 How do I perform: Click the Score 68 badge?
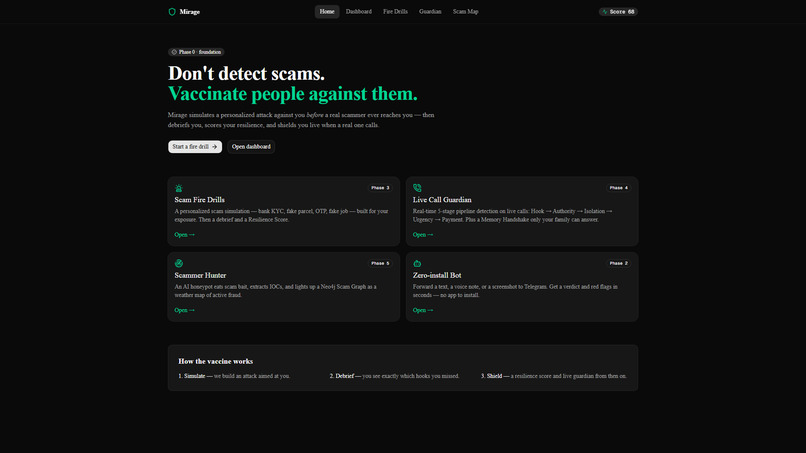[618, 11]
